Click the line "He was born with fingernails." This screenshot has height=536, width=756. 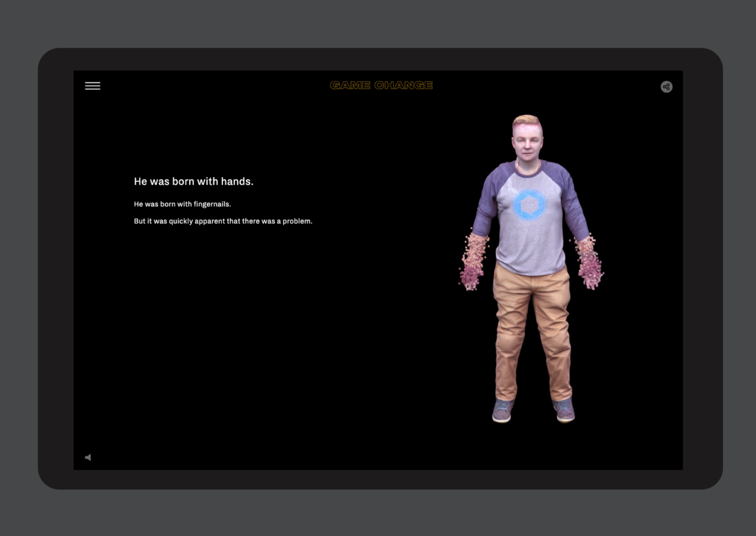(182, 204)
